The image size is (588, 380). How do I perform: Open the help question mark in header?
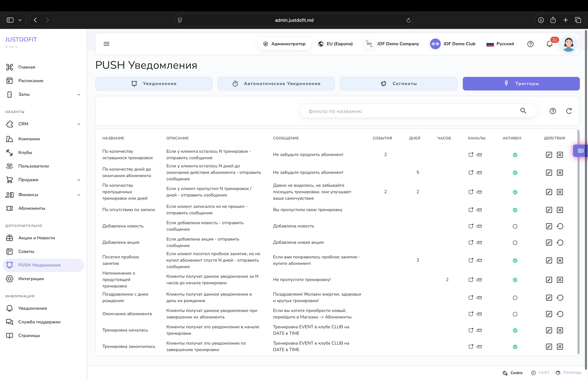530,44
